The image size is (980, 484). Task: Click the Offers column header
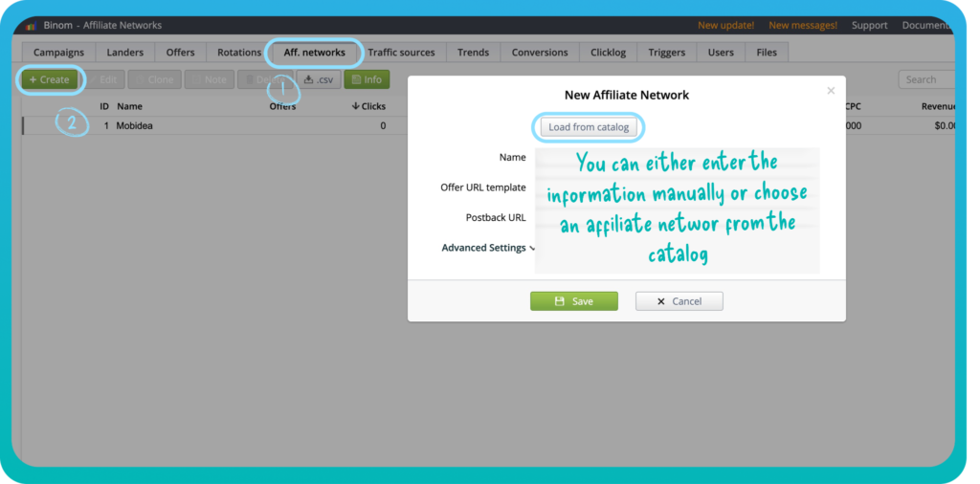(282, 107)
